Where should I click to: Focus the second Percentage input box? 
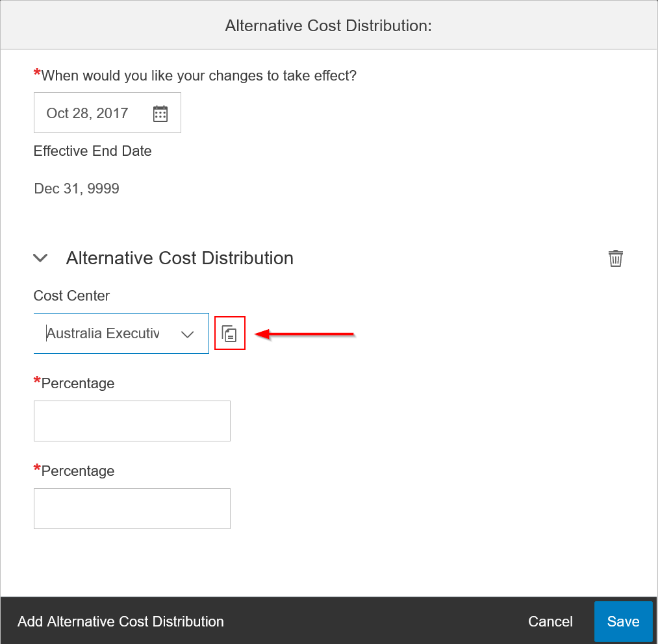tap(133, 508)
